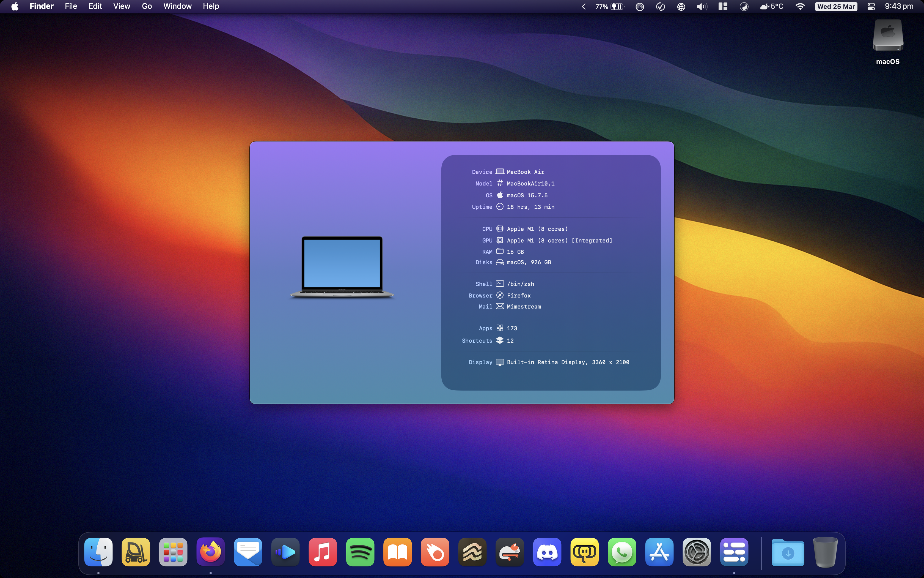Select model value MacBookAir10,1
924x578 pixels.
[x=531, y=184]
